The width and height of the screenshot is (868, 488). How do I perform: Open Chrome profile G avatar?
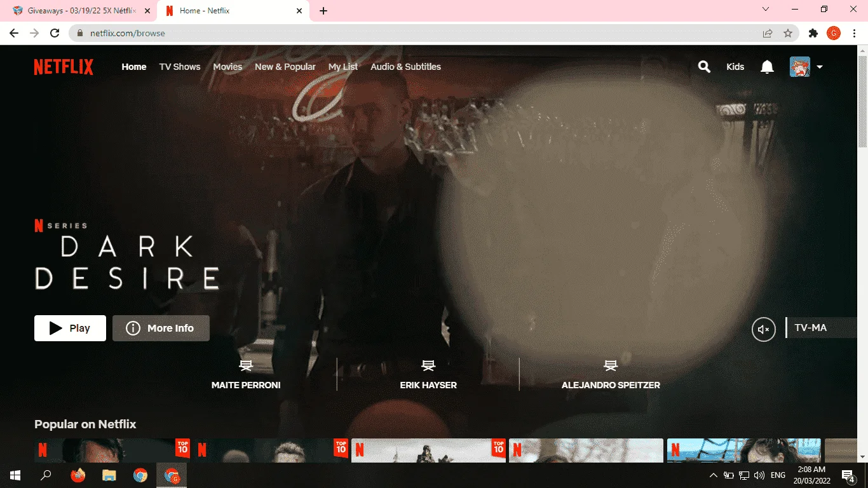(x=834, y=33)
